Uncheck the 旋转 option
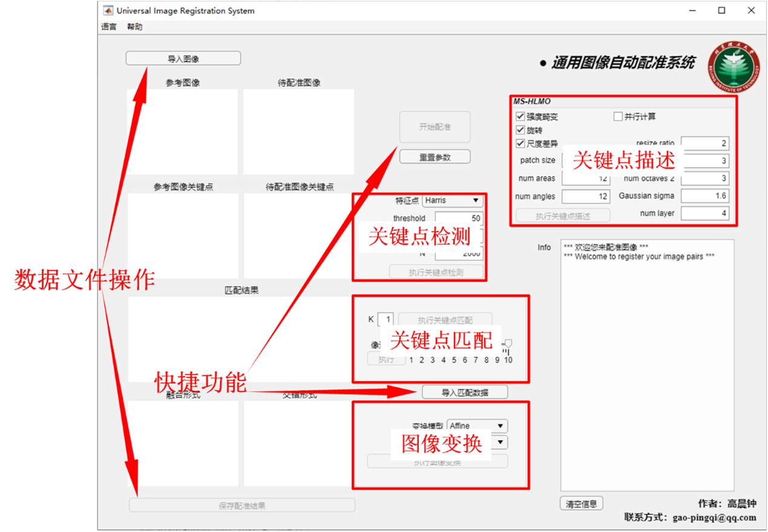768x532 pixels. (x=520, y=130)
